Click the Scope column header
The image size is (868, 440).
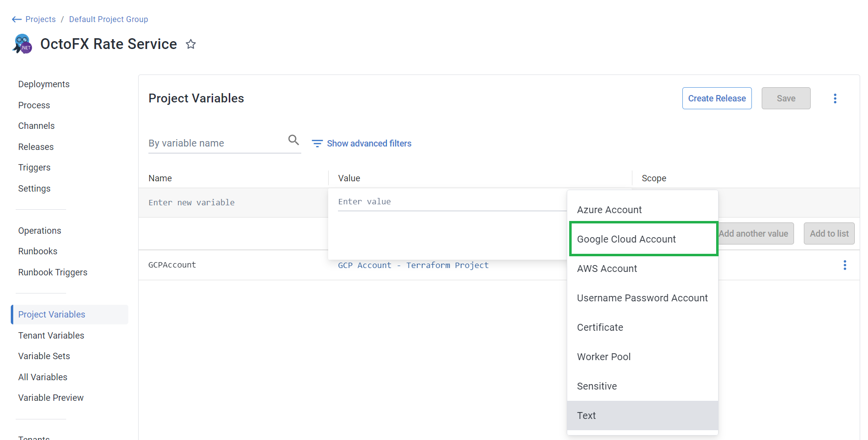[654, 178]
